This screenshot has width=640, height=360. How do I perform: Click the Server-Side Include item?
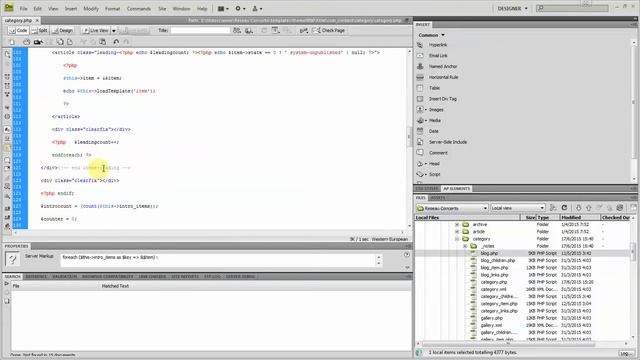click(448, 142)
